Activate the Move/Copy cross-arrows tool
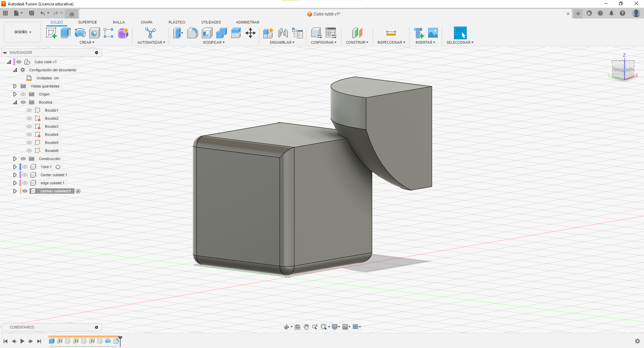 pyautogui.click(x=250, y=33)
